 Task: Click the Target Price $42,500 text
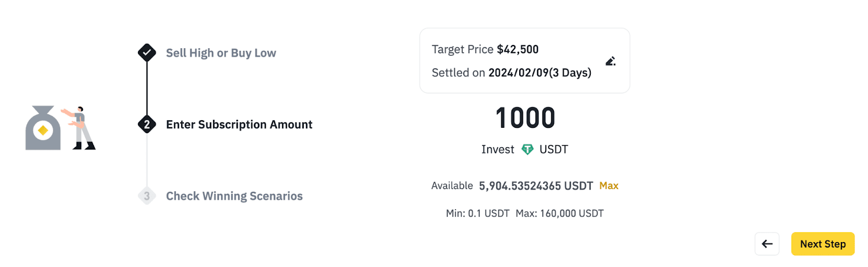[485, 49]
